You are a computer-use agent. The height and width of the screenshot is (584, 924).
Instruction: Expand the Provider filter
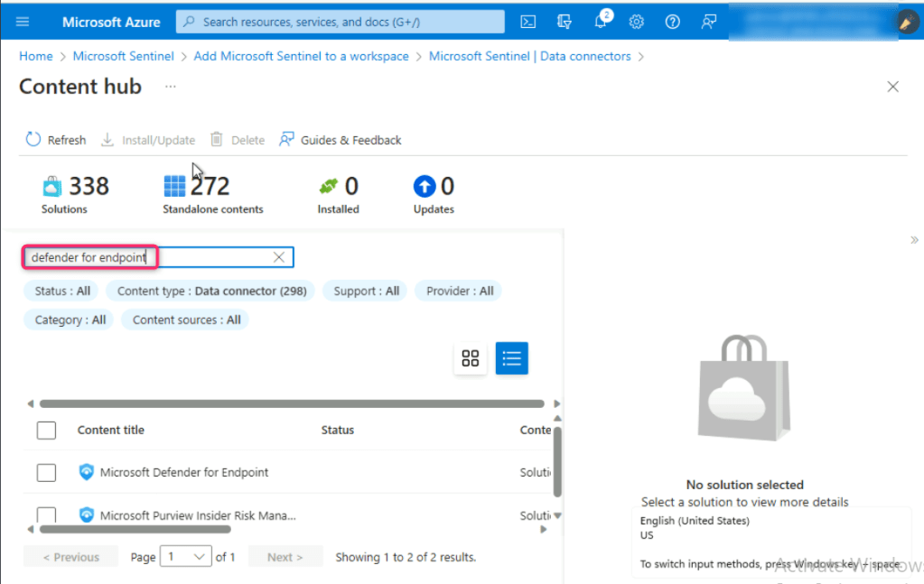[x=459, y=291]
